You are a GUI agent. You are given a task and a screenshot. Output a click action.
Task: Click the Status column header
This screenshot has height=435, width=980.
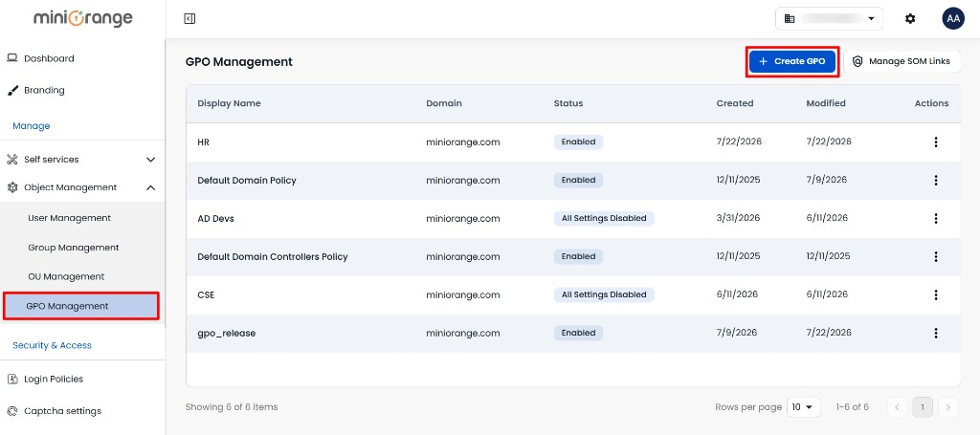click(568, 103)
